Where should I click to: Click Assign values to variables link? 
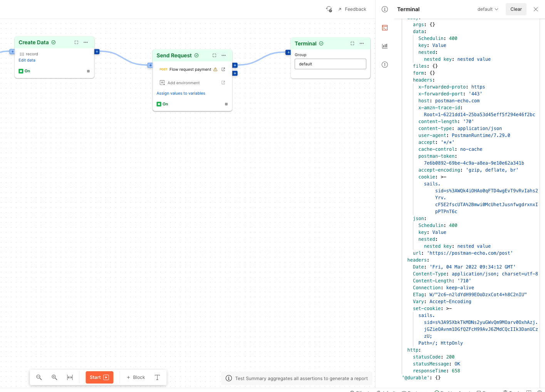[181, 93]
